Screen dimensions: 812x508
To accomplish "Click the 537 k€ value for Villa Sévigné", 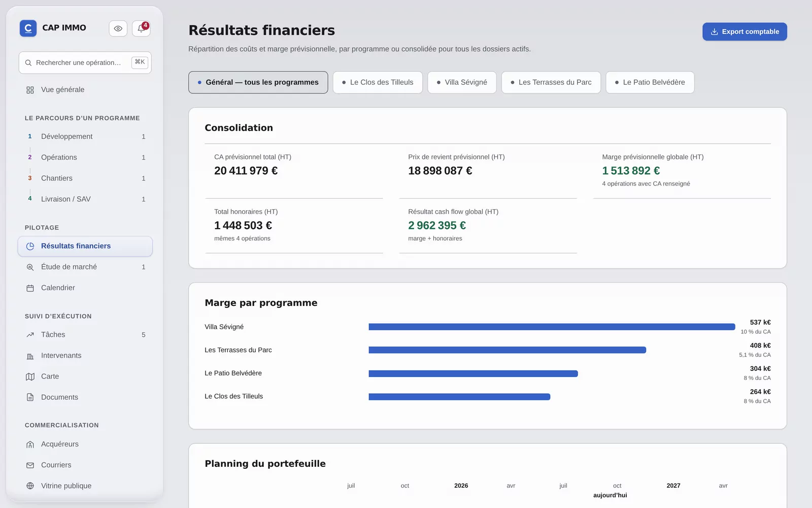I will 760,323.
